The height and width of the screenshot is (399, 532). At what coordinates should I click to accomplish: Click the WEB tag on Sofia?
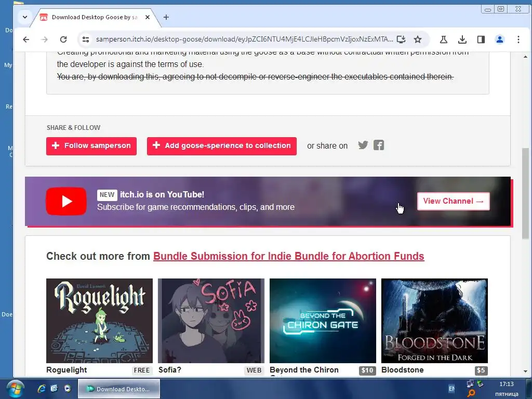tap(254, 370)
